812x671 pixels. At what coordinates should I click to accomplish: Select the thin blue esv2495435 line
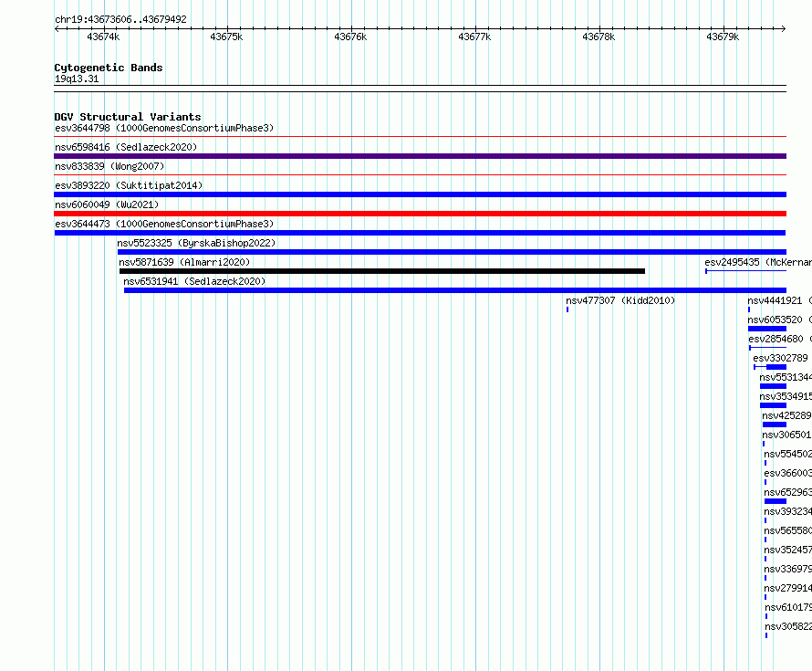pos(745,271)
